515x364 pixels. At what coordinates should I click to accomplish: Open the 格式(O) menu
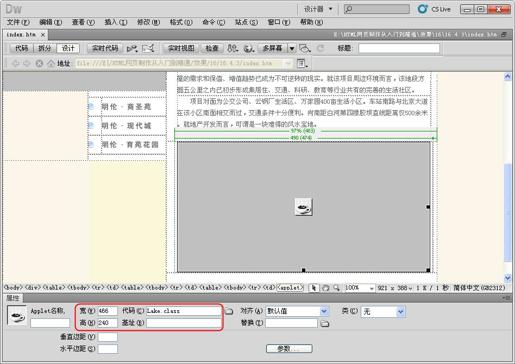pyautogui.click(x=181, y=22)
